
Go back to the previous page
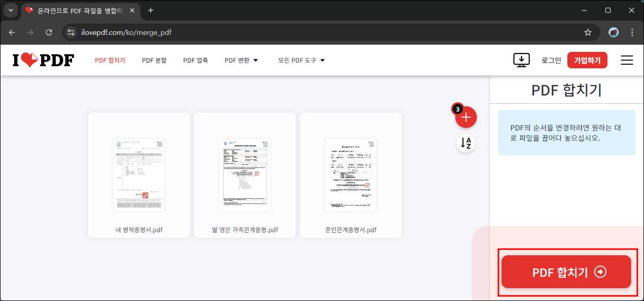click(x=12, y=32)
